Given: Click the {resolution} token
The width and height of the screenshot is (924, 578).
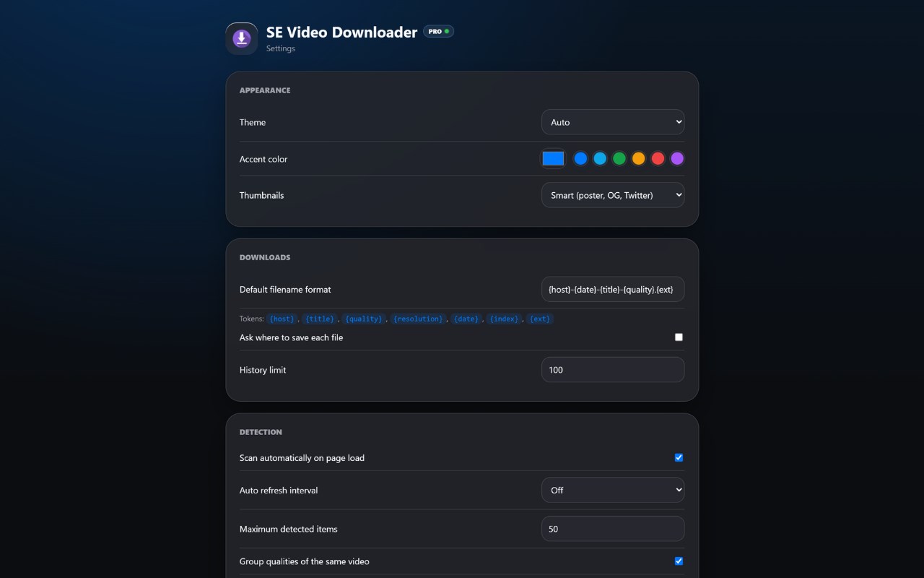Looking at the screenshot, I should tap(418, 319).
